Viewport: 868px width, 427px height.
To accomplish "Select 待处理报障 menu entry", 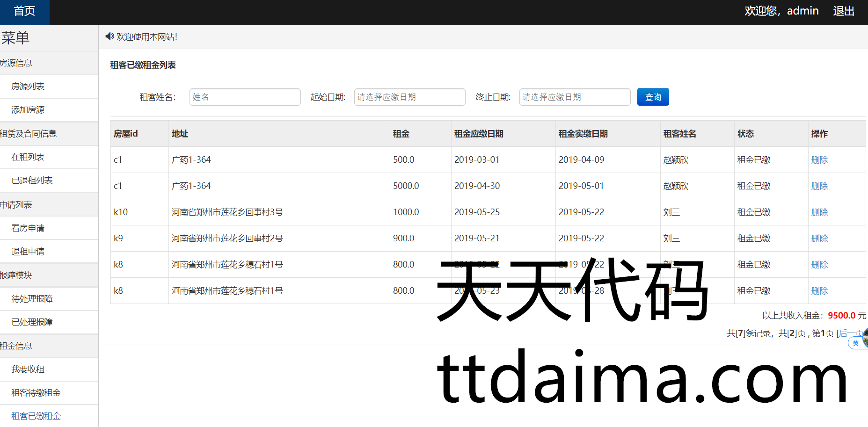I will [x=32, y=299].
